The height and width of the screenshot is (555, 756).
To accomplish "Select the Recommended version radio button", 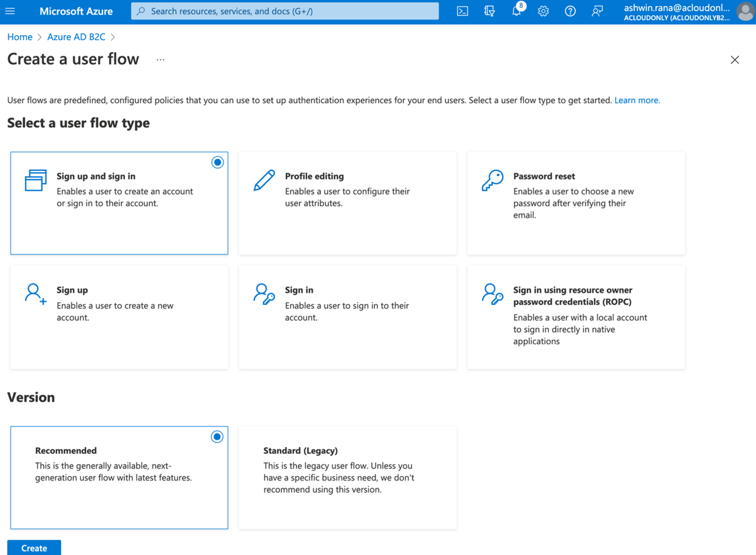I will pos(217,437).
